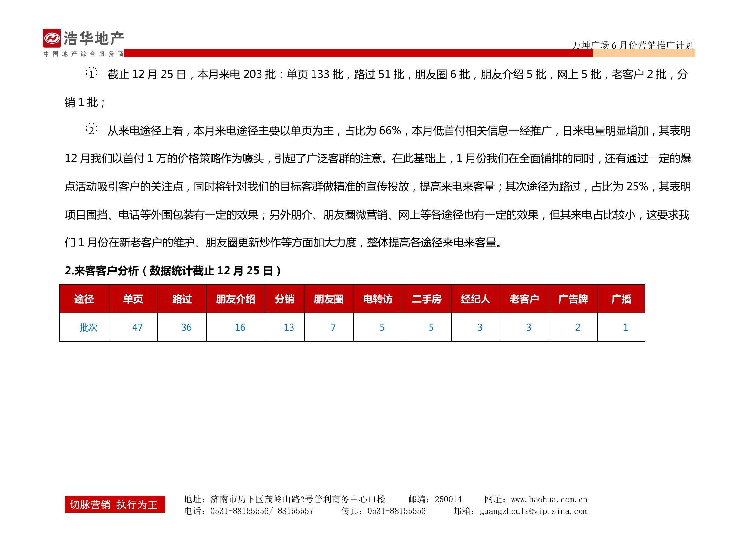Click the line starting 销1批
Image resolution: width=756 pixels, height=535 pixels.
(85, 103)
